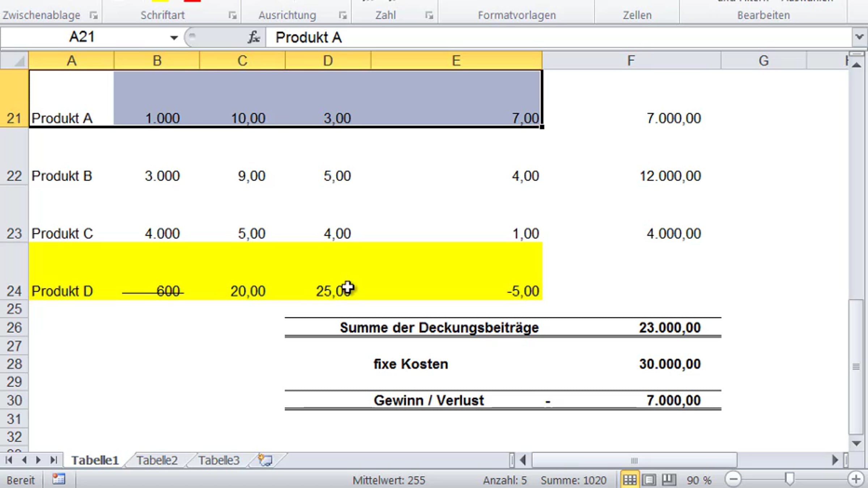Zoom out with the minus button
This screenshot has width=868, height=488.
[733, 480]
